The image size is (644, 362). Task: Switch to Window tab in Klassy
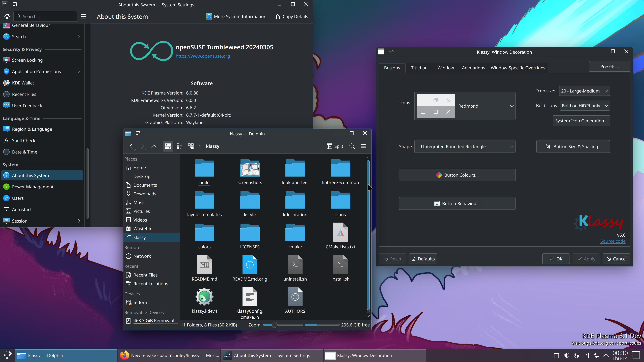pos(445,68)
